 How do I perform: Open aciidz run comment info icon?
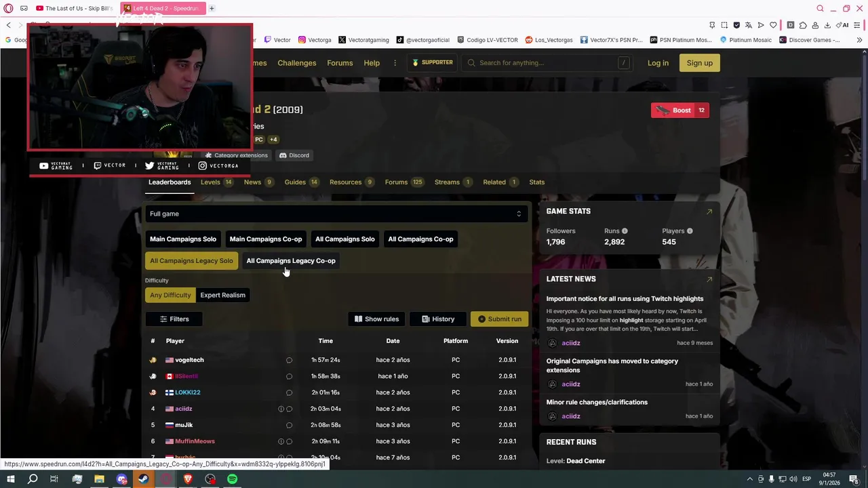(281, 409)
